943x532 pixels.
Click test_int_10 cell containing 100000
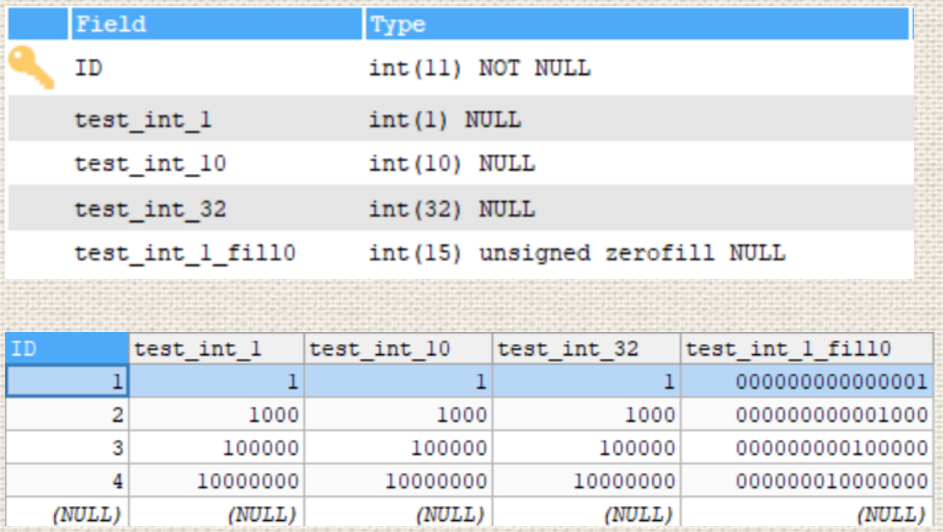pos(399,448)
